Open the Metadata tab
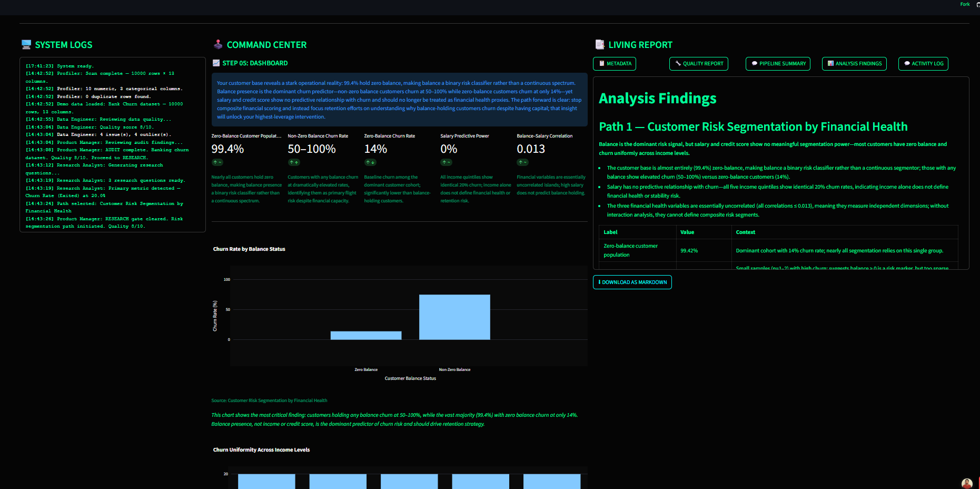Screen dimensions: 980x489 615,64
